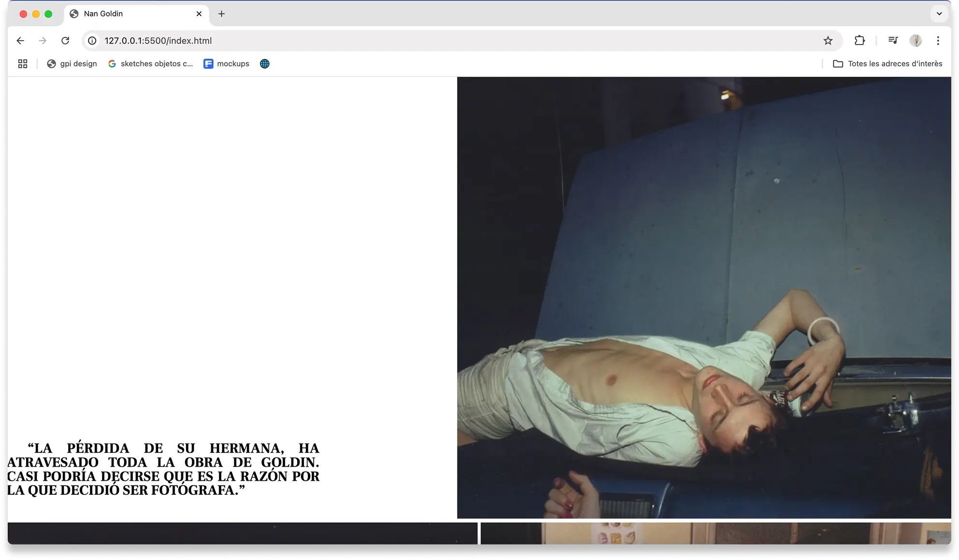Click the green maximize window button
This screenshot has height=560, width=959.
pos(48,14)
